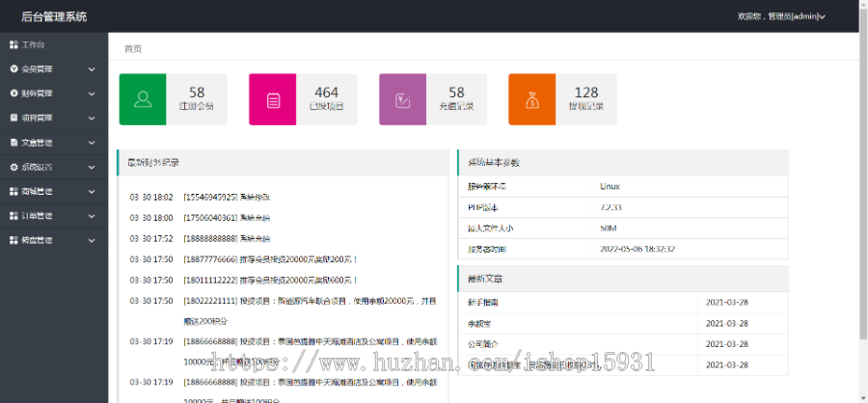
Task: Click the orange money-bag withdrawal icon
Action: [532, 99]
